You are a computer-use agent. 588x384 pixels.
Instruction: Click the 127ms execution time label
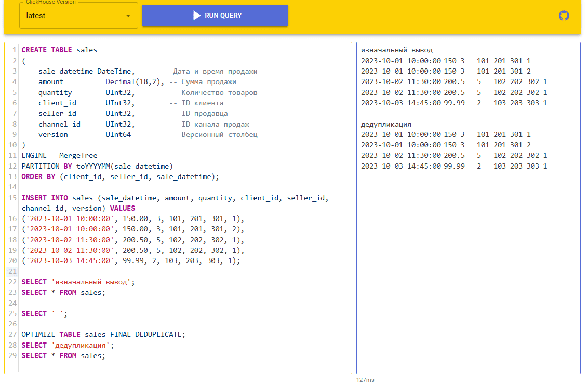point(365,380)
